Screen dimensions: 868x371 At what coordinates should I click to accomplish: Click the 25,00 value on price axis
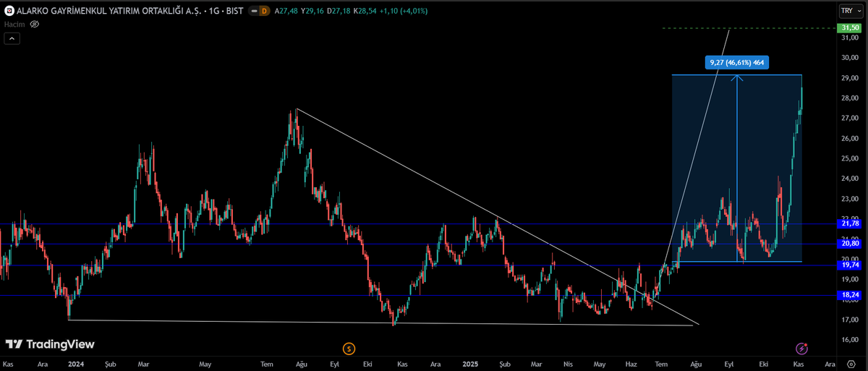tap(848, 158)
